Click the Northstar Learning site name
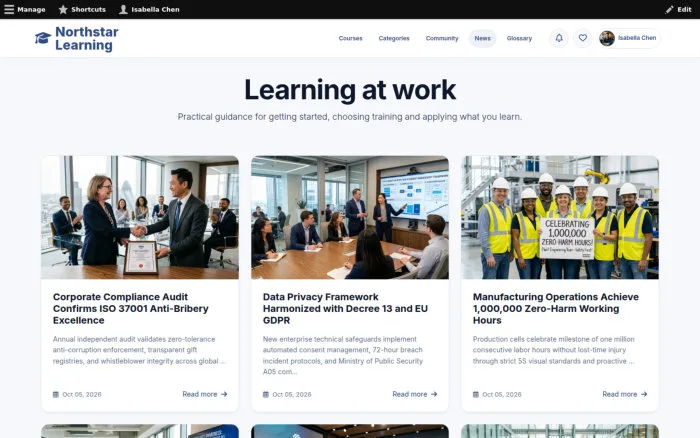This screenshot has height=438, width=700. pos(87,38)
